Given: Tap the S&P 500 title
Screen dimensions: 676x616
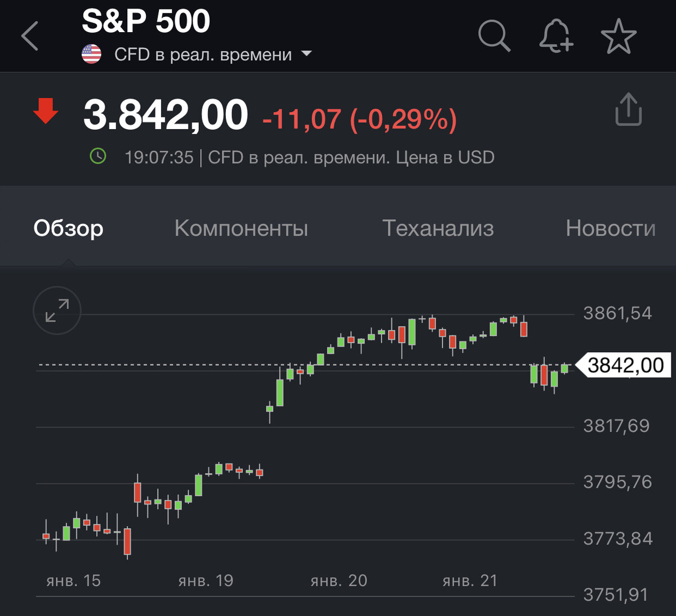Looking at the screenshot, I should click(146, 21).
